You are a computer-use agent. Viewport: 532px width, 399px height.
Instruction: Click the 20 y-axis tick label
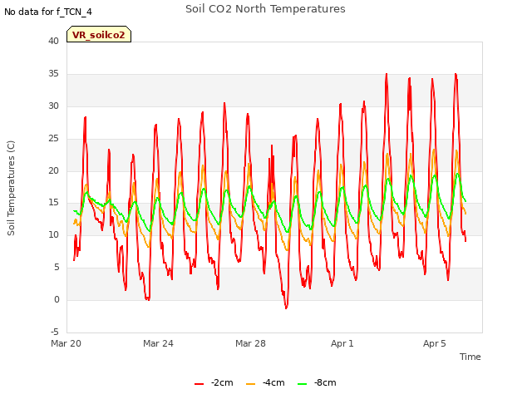pyautogui.click(x=53, y=170)
